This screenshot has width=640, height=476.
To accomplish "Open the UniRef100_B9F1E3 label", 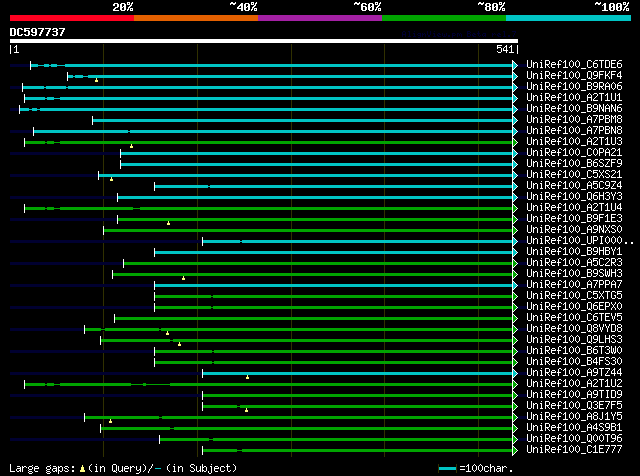I will pyautogui.click(x=574, y=219).
